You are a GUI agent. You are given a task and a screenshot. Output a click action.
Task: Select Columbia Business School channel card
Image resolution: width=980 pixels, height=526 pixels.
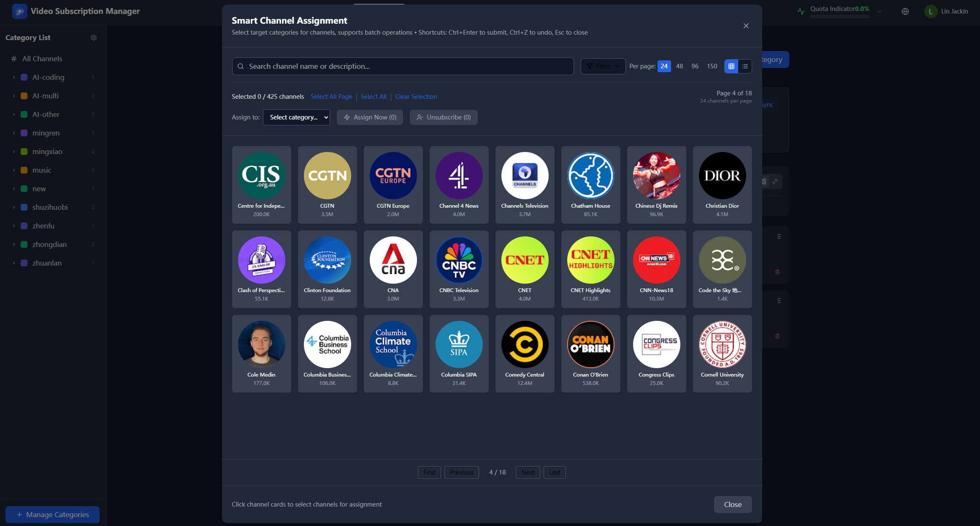point(328,354)
